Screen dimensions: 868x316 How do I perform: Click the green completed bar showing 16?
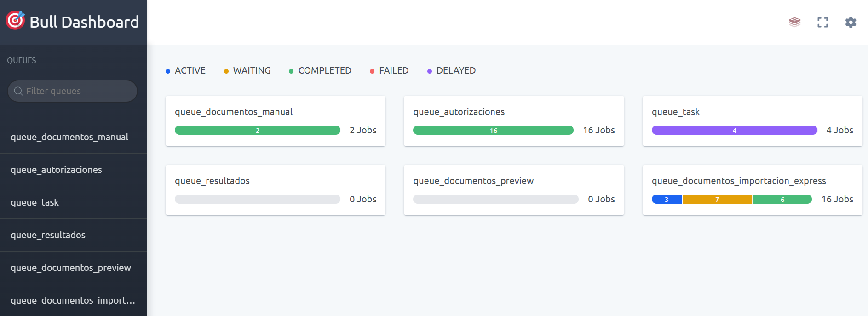pos(493,130)
